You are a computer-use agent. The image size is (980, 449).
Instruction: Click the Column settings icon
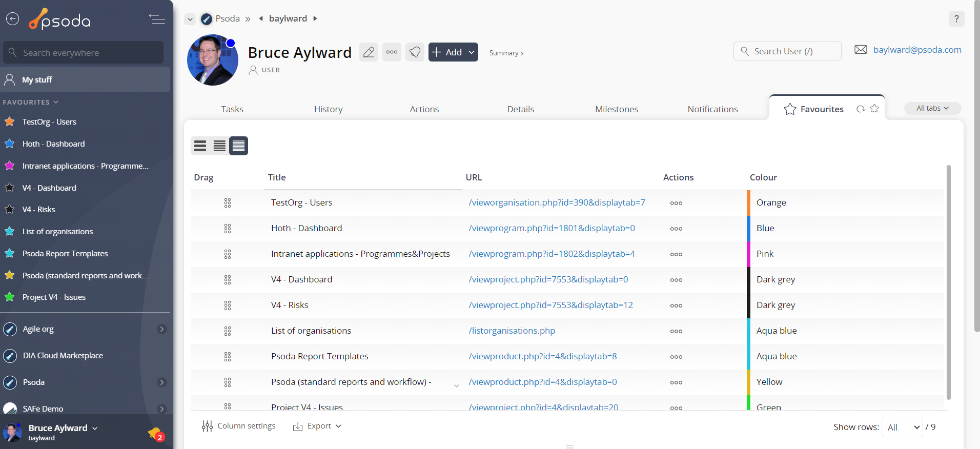point(207,426)
